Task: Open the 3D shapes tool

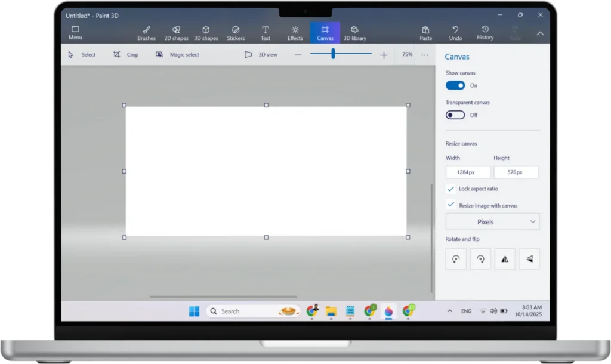Action: click(x=206, y=33)
